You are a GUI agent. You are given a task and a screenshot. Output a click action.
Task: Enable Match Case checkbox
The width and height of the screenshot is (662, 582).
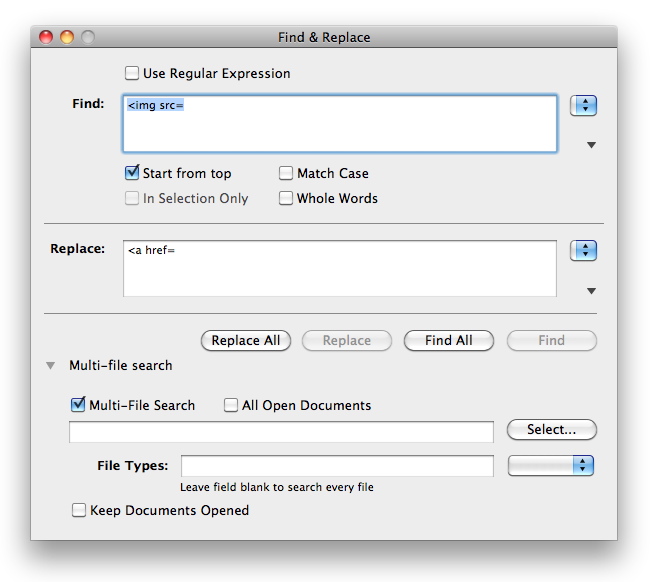[x=286, y=173]
